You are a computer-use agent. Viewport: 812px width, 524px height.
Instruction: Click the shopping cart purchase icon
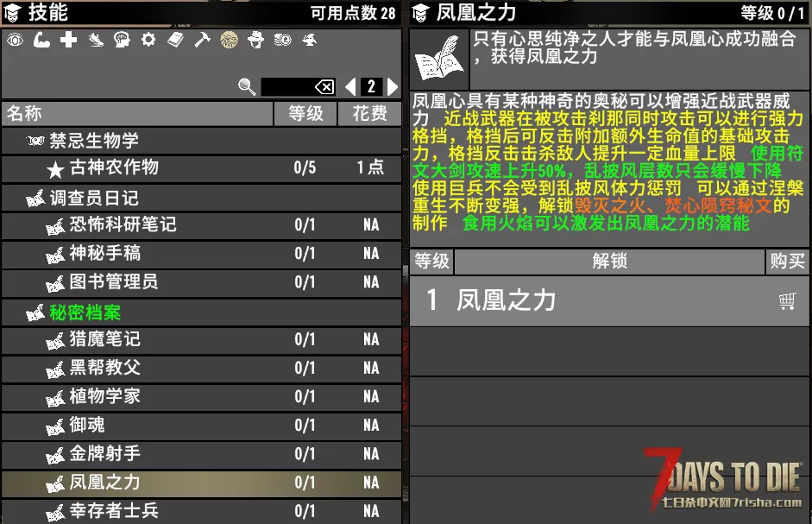pyautogui.click(x=786, y=300)
